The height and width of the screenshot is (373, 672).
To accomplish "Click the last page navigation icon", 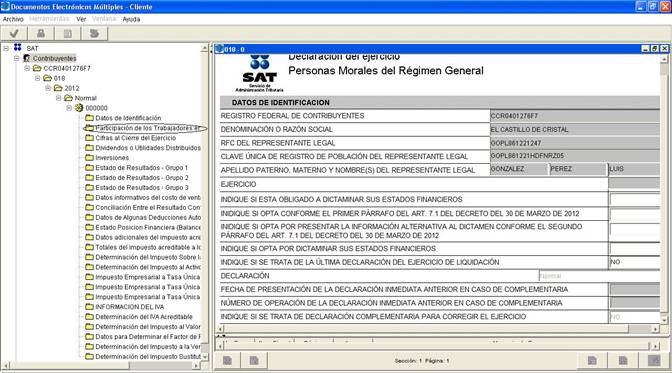I will click(623, 361).
